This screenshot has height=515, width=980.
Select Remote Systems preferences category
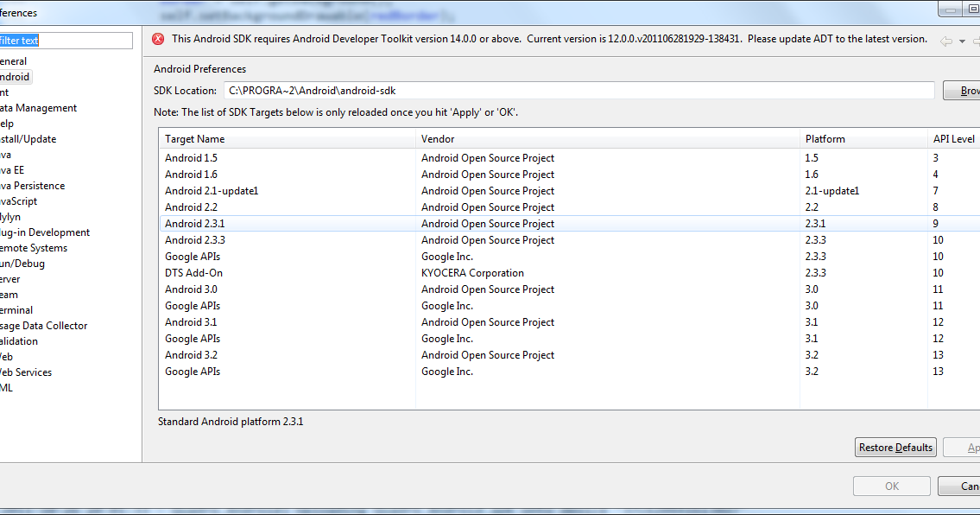click(x=34, y=248)
